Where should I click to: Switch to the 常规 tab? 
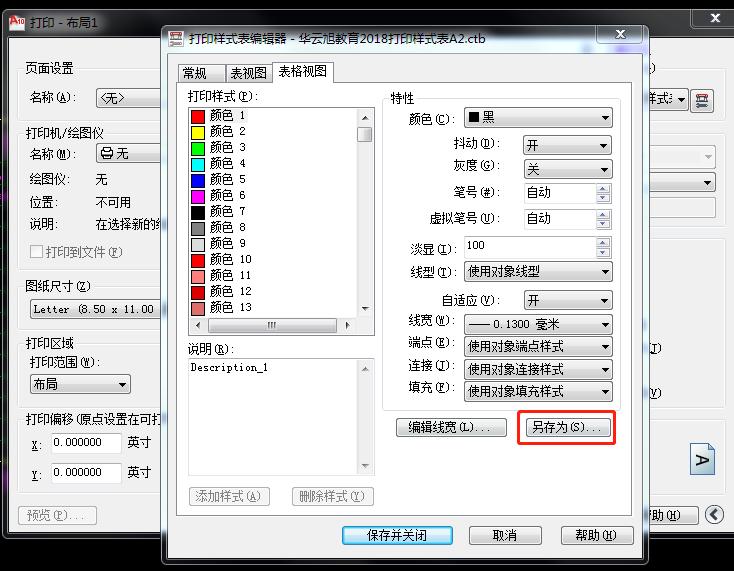tap(201, 73)
